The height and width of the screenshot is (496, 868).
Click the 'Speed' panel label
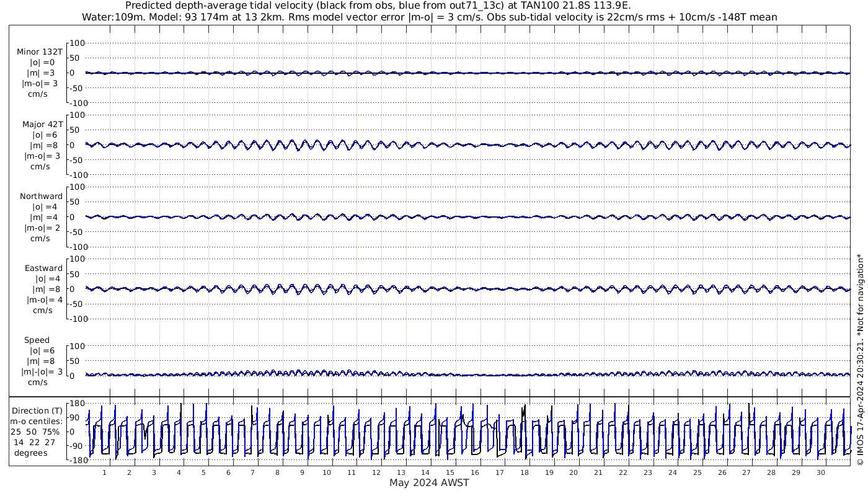pos(37,340)
